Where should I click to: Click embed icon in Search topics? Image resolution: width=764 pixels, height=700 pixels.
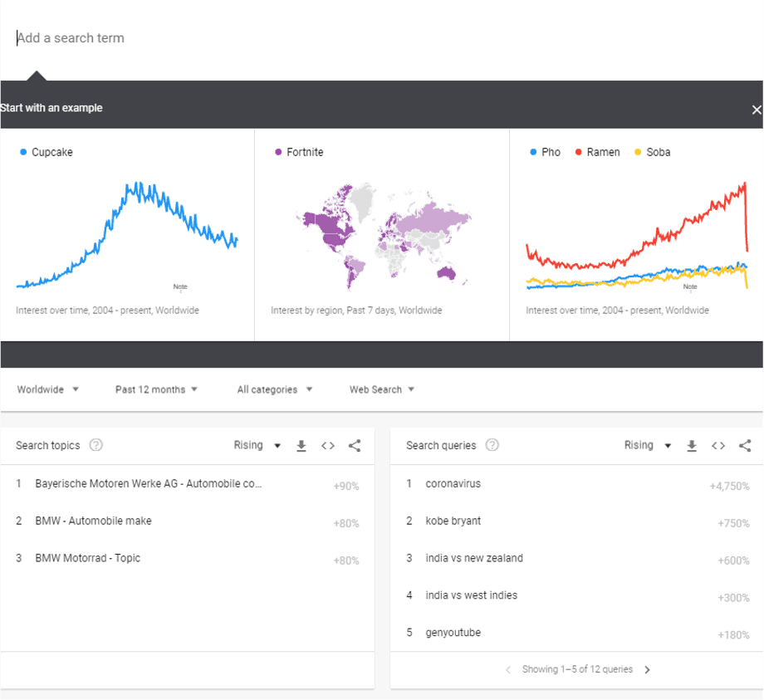(x=328, y=446)
